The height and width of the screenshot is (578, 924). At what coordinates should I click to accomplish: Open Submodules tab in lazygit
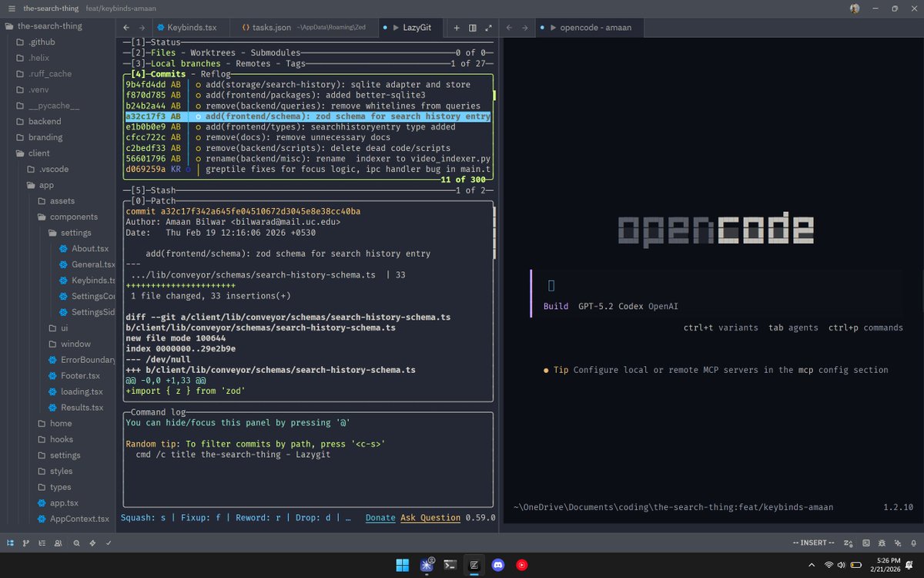[276, 52]
